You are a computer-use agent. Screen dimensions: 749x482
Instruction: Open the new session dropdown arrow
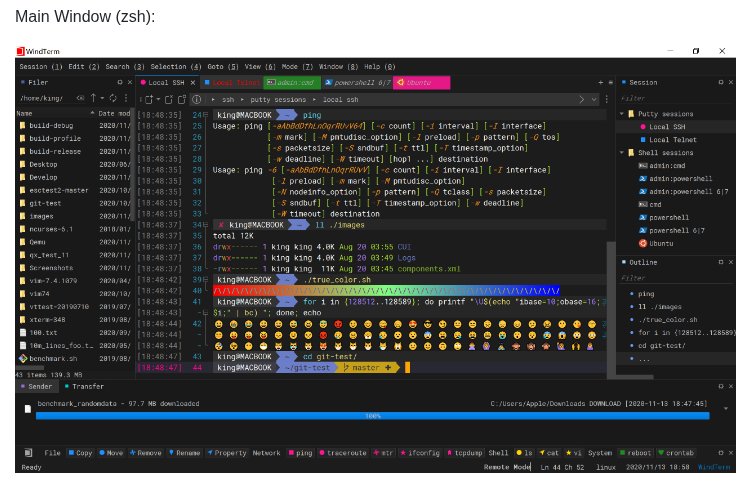(x=158, y=99)
